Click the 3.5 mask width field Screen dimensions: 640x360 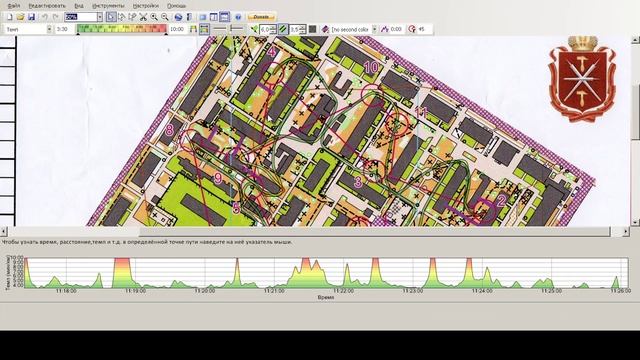298,29
